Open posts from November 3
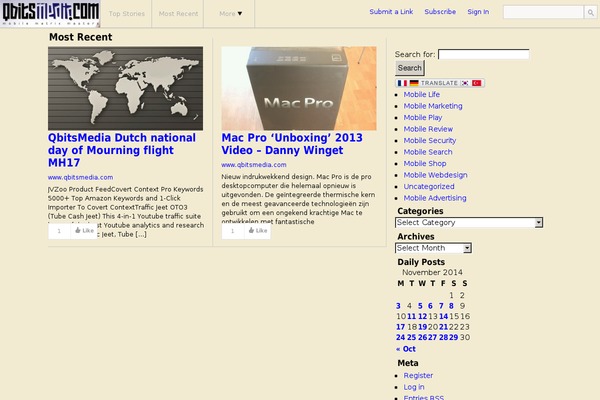This screenshot has height=400, width=600. 398,306
